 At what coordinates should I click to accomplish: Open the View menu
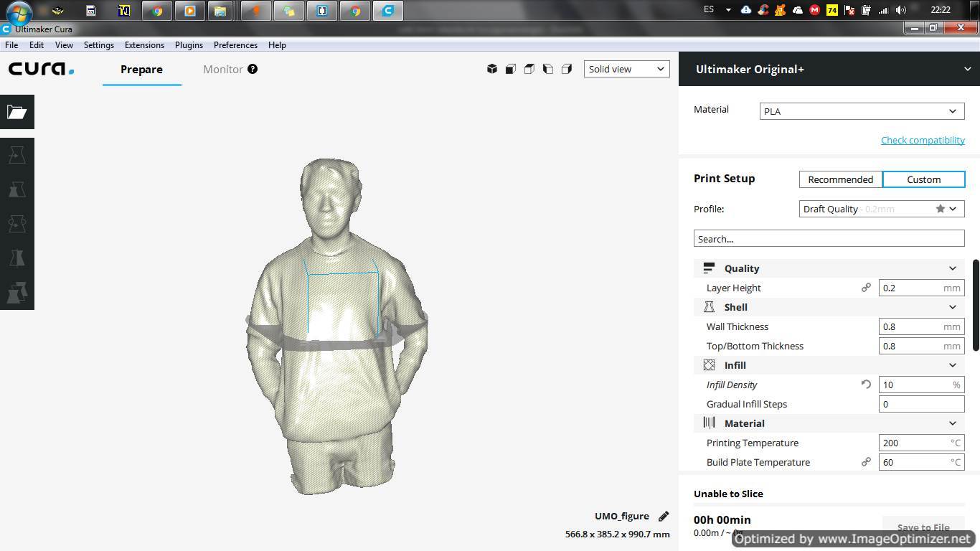[x=64, y=44]
